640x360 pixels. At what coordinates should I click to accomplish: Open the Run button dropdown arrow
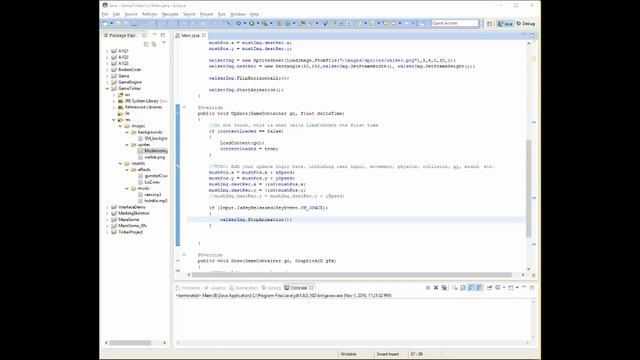click(258, 24)
